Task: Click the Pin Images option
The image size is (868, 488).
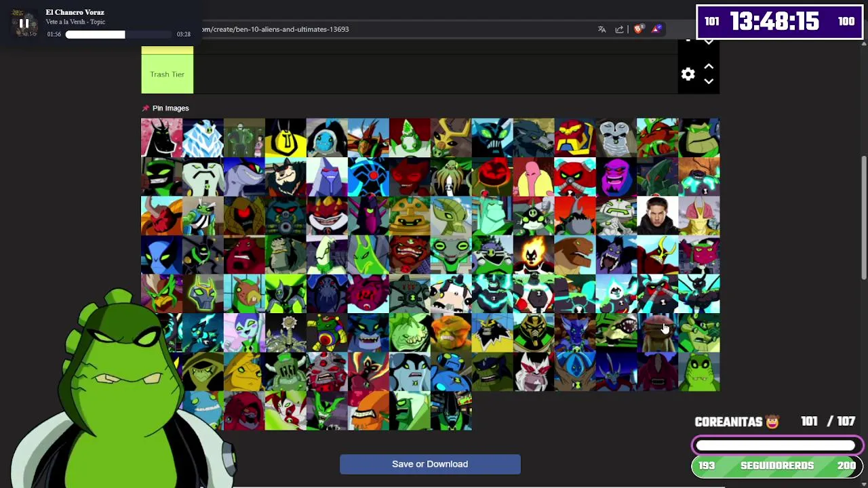Action: (165, 108)
